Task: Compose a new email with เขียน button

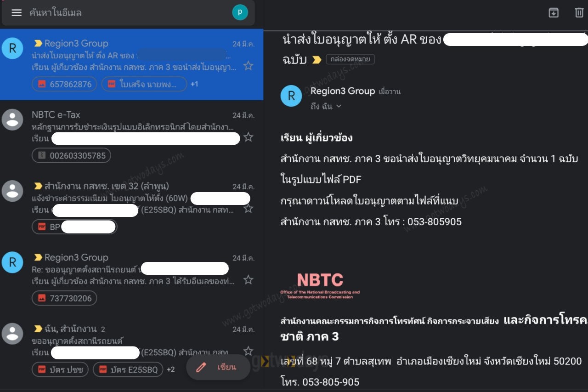Action: (x=218, y=367)
